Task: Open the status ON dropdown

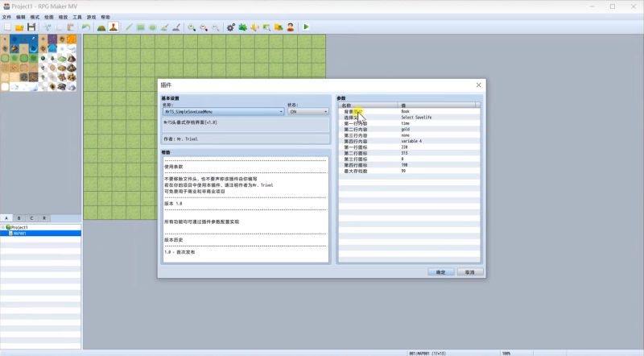Action: click(308, 111)
